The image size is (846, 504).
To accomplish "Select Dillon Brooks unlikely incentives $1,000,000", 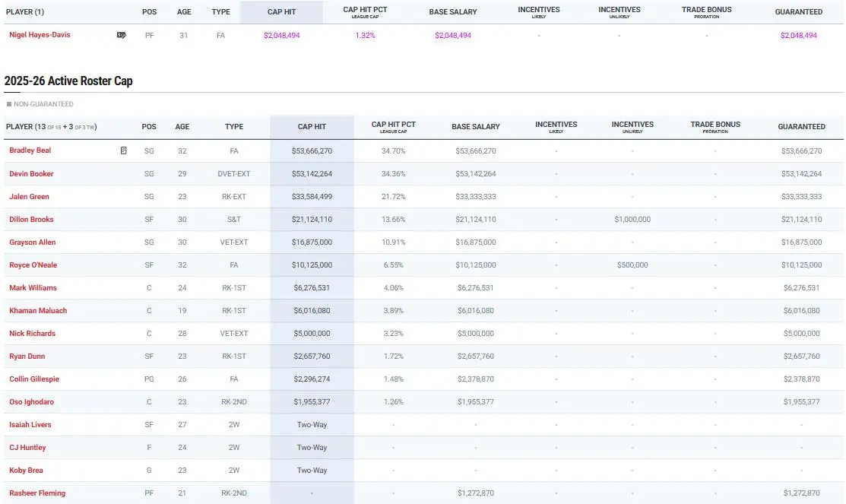I will [x=632, y=220].
